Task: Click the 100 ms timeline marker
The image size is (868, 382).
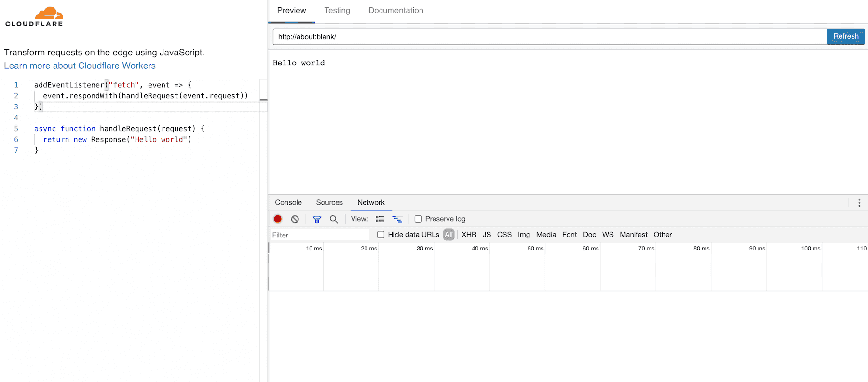Action: 811,249
